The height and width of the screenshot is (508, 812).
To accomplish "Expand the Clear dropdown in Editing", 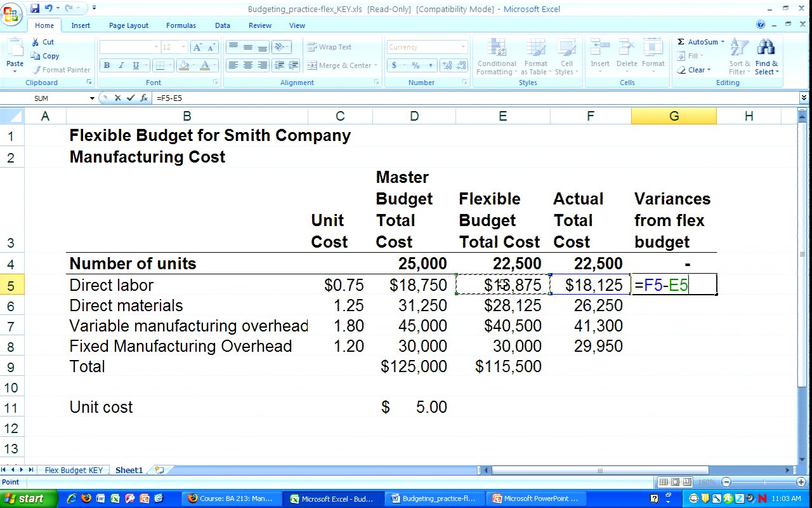I will point(709,70).
